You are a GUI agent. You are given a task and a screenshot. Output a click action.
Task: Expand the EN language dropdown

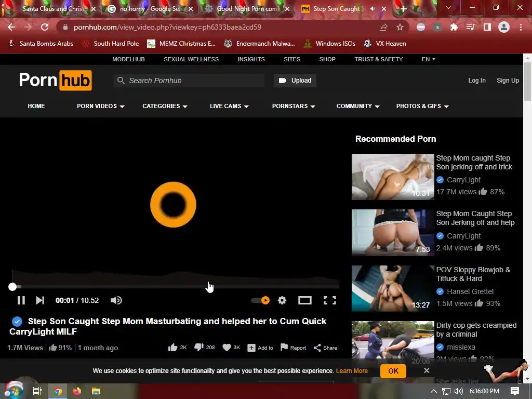(428, 59)
